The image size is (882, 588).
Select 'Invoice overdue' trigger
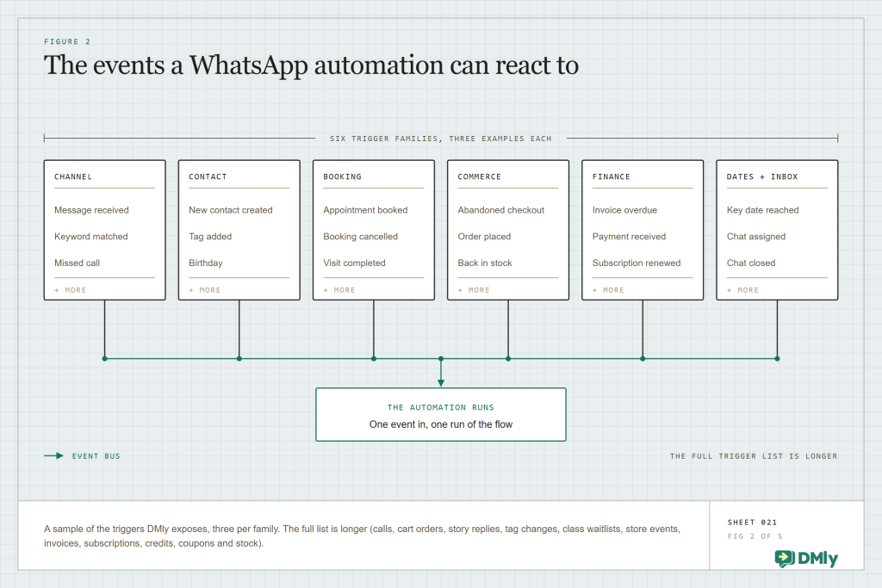625,210
